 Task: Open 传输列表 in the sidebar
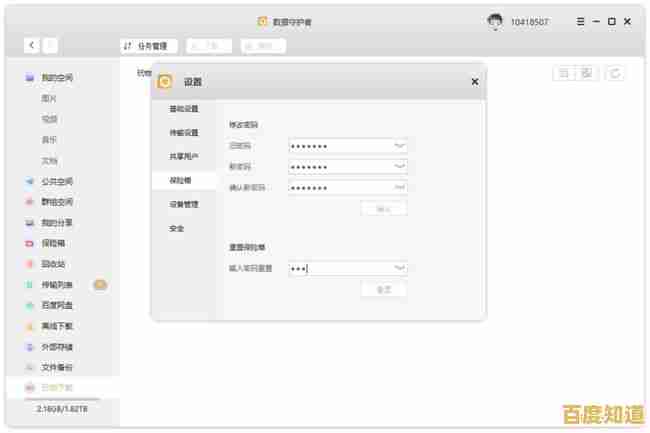click(57, 285)
